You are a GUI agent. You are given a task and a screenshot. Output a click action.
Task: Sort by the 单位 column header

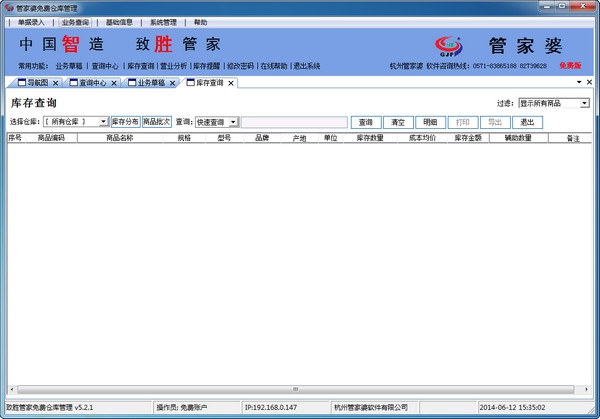331,138
